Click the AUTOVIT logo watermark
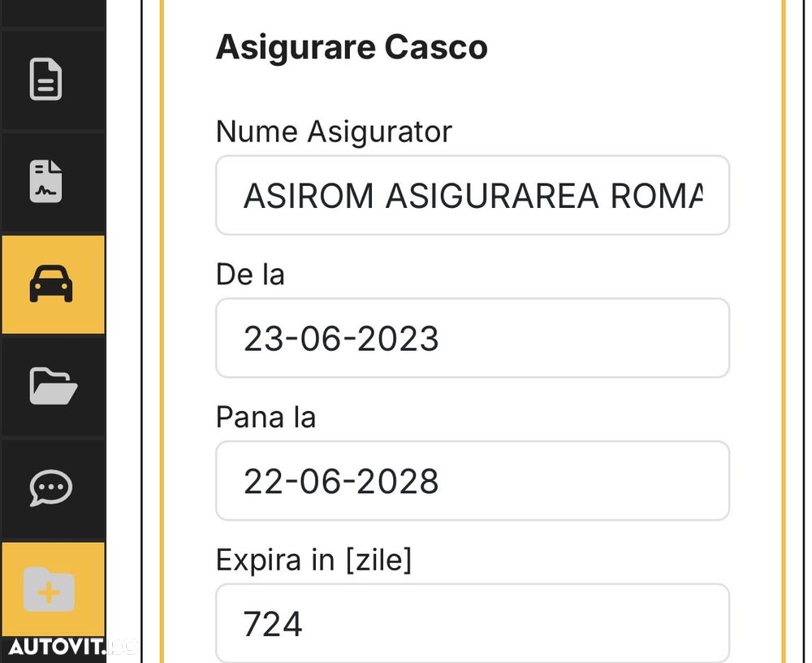Screen dimensions: 812x663 coord(72,647)
